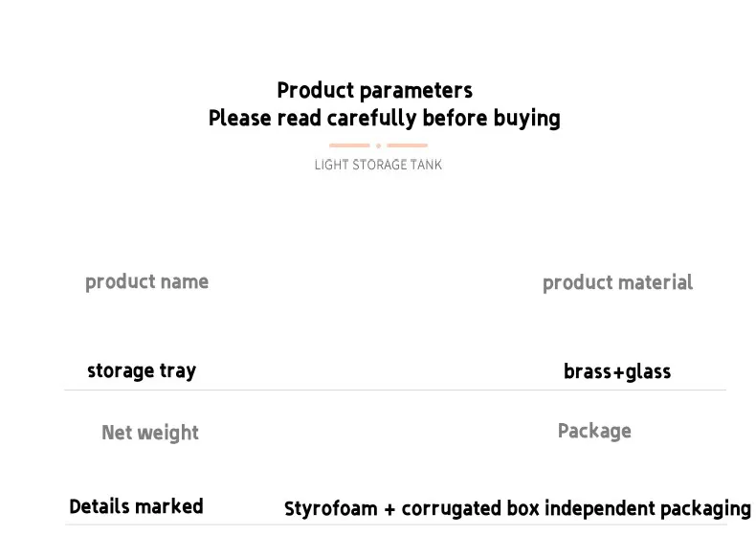Click the "Details marked" text
This screenshot has width=756, height=536.
click(x=136, y=506)
